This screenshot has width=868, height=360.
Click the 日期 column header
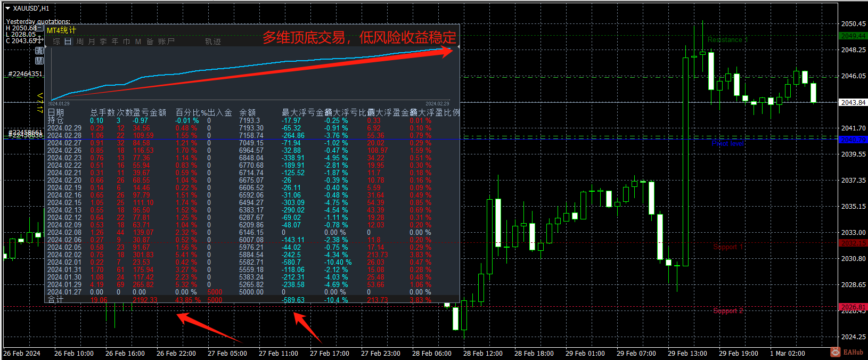coord(56,112)
